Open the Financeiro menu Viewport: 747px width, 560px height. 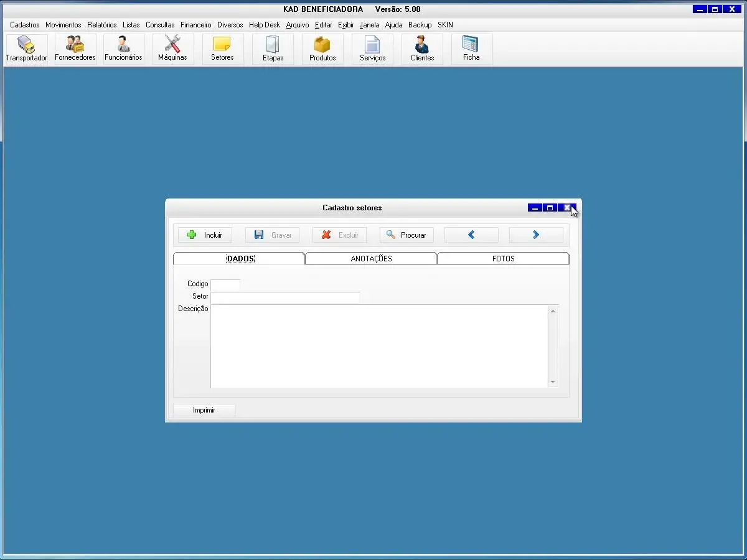[x=196, y=25]
